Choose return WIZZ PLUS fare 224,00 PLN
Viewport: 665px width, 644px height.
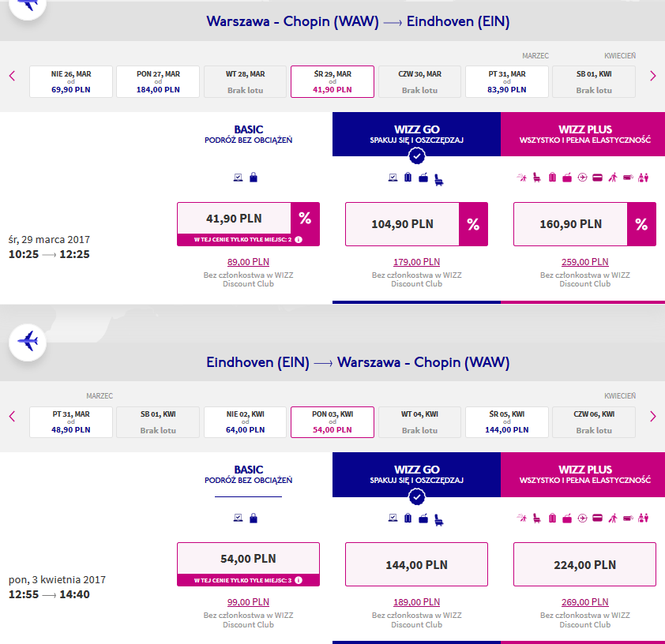pos(585,565)
